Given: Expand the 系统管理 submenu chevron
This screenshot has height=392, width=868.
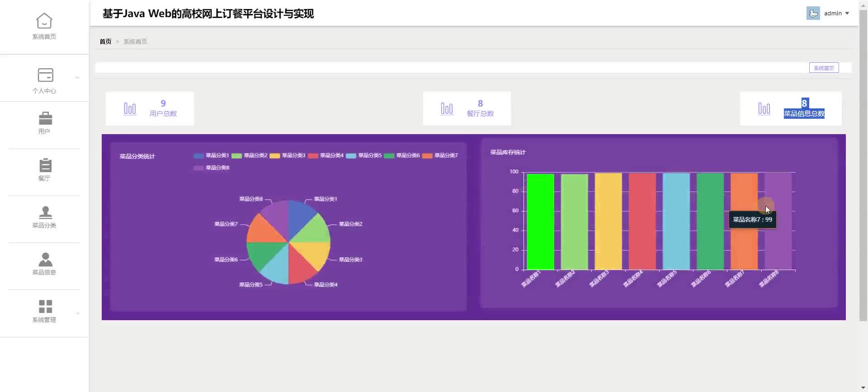Looking at the screenshot, I should [77, 313].
